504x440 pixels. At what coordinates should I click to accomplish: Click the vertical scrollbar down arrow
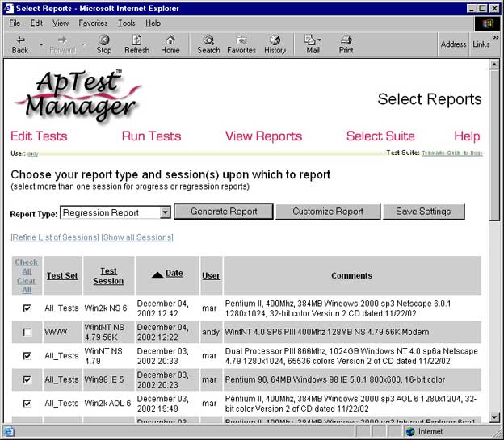tap(494, 415)
